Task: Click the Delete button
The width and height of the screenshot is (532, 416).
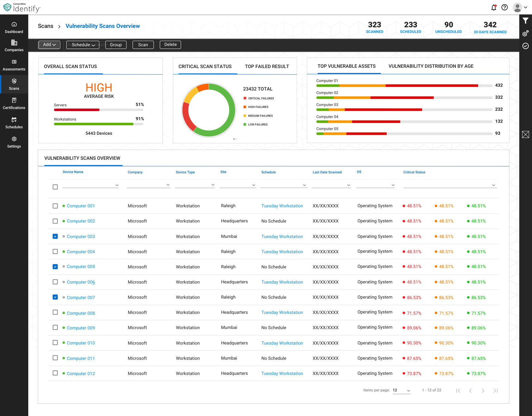Action: coord(170,45)
